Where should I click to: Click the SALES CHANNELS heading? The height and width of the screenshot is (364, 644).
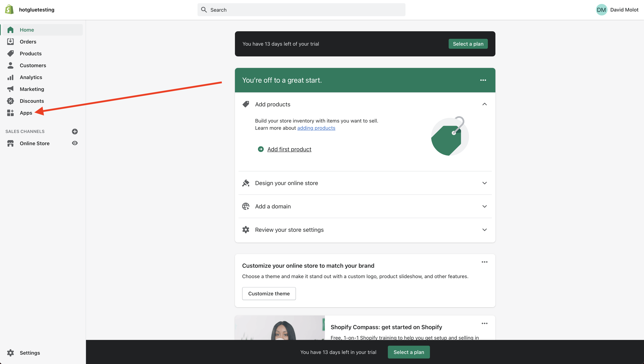coord(25,132)
